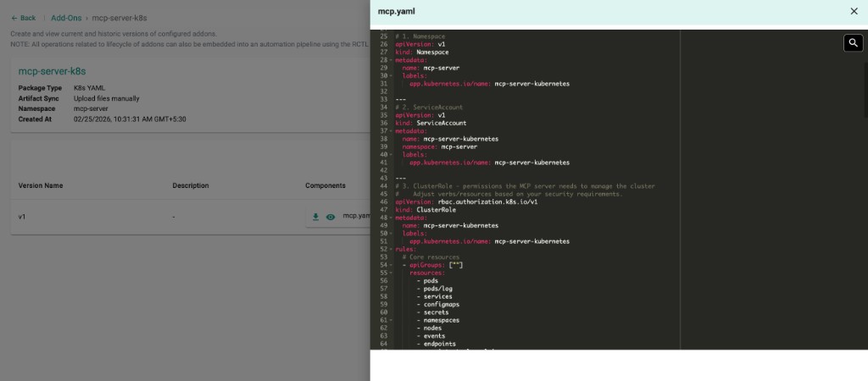Open the Add-Ons breadcrumb link

tap(65, 18)
